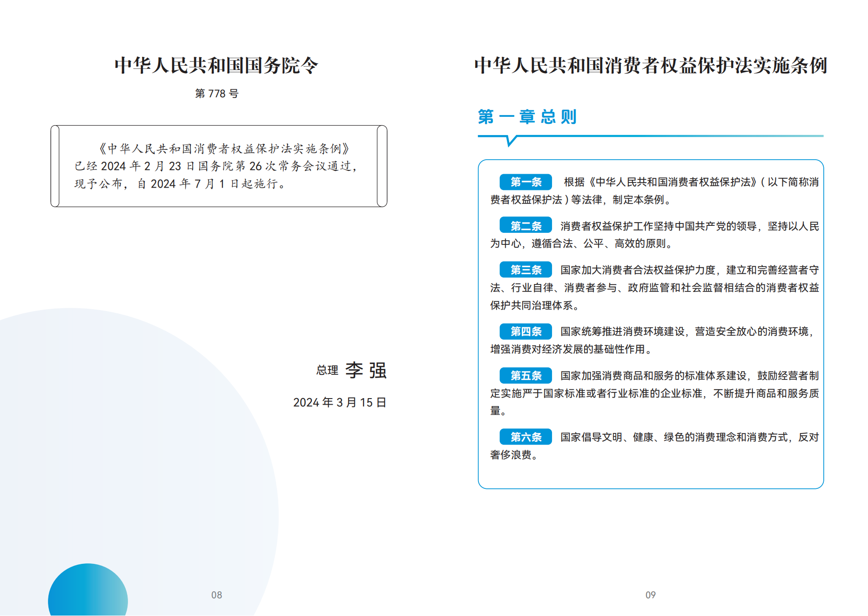Screen dimensions: 868x616
Task: Select the 第 778 号 decree number
Action: pos(216,94)
